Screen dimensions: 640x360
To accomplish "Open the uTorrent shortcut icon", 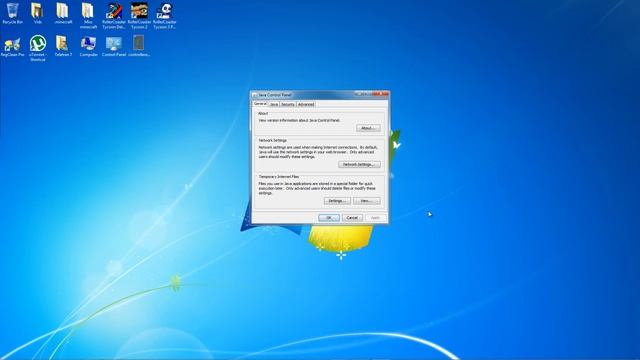I will pos(38,48).
